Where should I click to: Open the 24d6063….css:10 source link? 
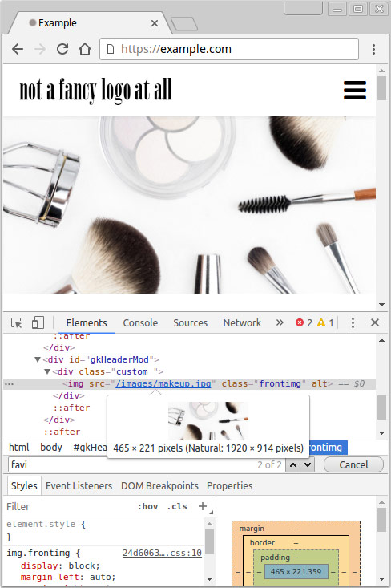pos(162,554)
